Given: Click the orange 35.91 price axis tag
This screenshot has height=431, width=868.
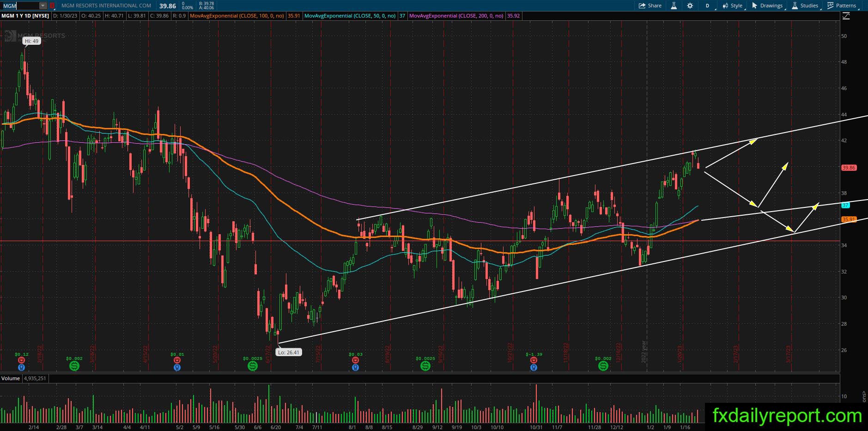Looking at the screenshot, I should coord(849,219).
